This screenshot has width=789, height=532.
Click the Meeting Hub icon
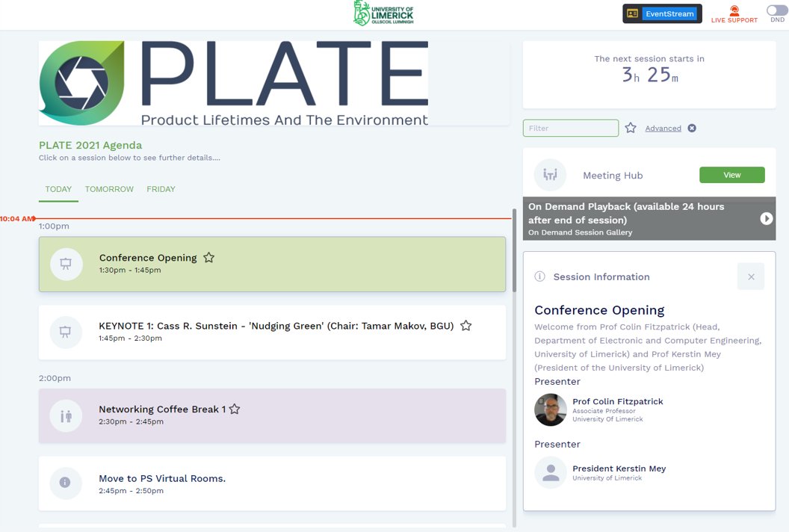pos(550,175)
